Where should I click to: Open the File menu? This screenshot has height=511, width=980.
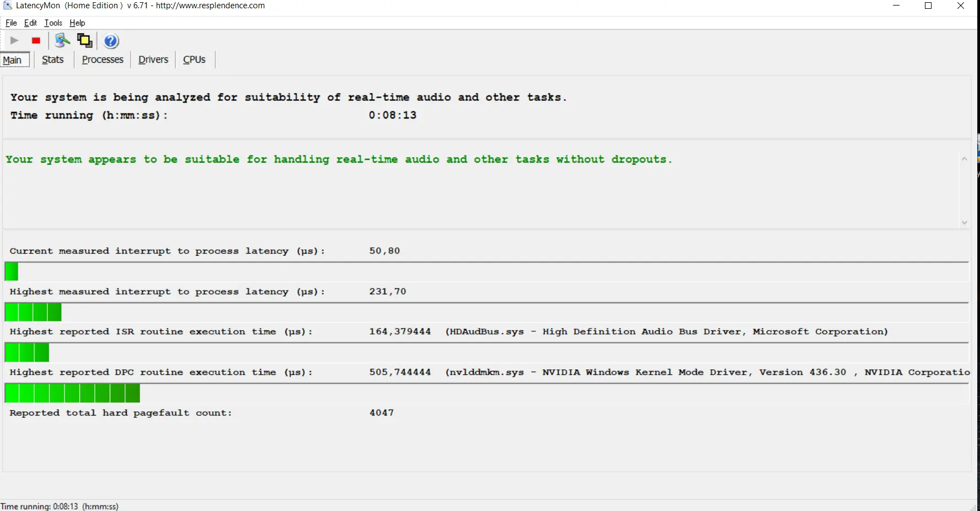coord(11,23)
